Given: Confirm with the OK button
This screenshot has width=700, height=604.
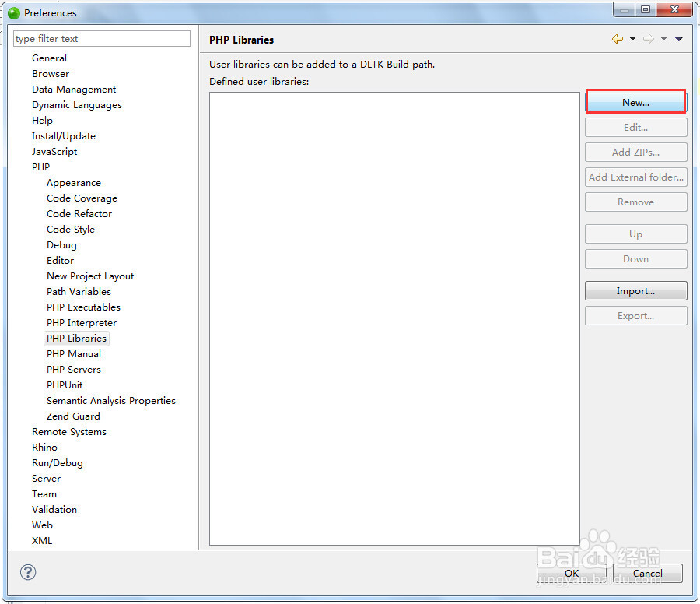Looking at the screenshot, I should (x=572, y=573).
